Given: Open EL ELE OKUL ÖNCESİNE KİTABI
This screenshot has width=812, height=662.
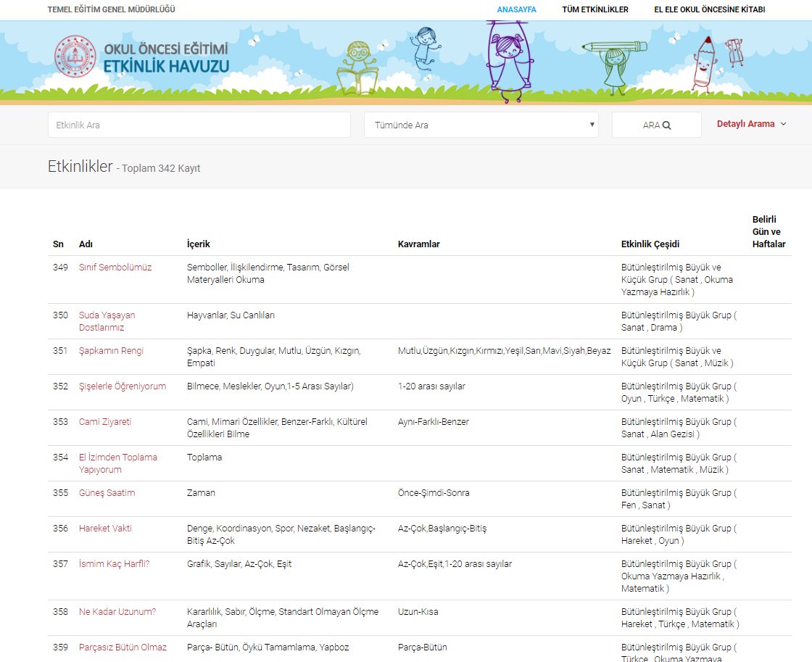Looking at the screenshot, I should [x=710, y=9].
